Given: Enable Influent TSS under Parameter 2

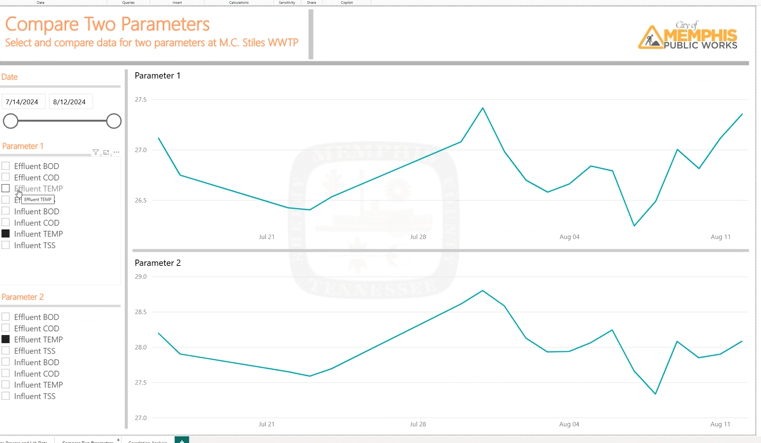Looking at the screenshot, I should coord(6,396).
